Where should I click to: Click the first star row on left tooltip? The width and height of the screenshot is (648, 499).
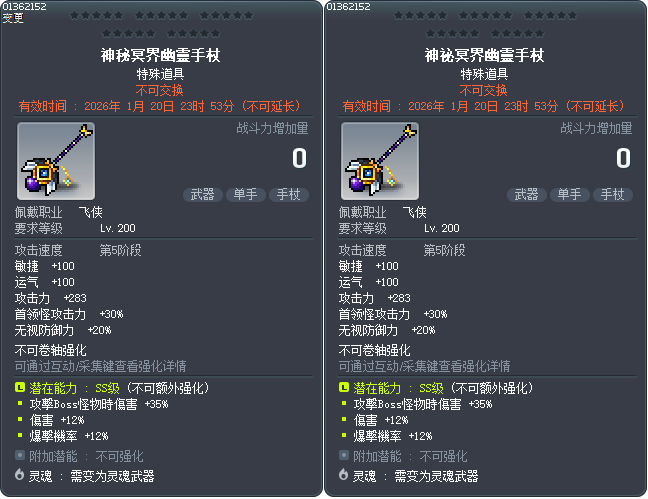(x=161, y=16)
